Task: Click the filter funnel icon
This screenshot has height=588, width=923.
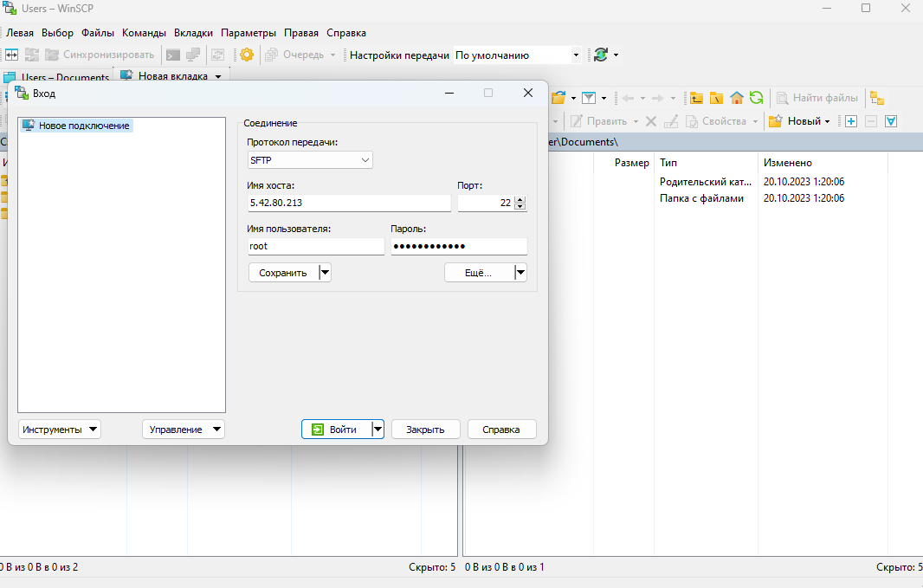Action: 588,98
